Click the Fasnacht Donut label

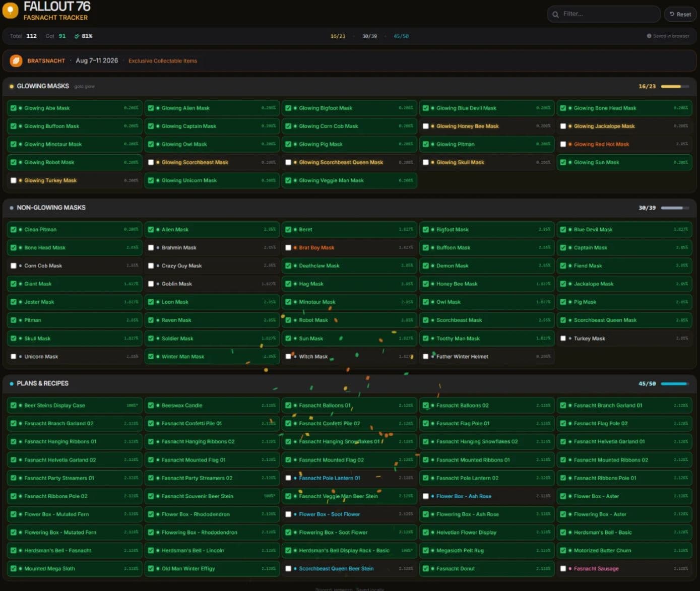(x=455, y=569)
